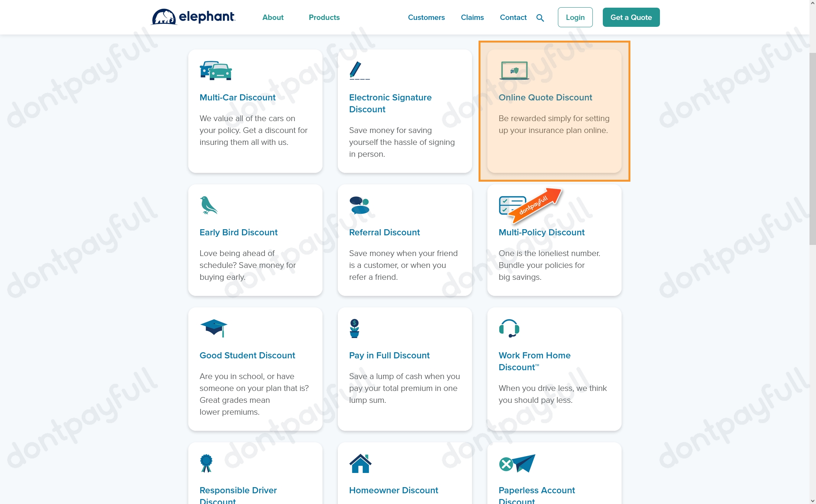Select the headset icon for Work From Home
This screenshot has width=816, height=504.
(x=509, y=328)
